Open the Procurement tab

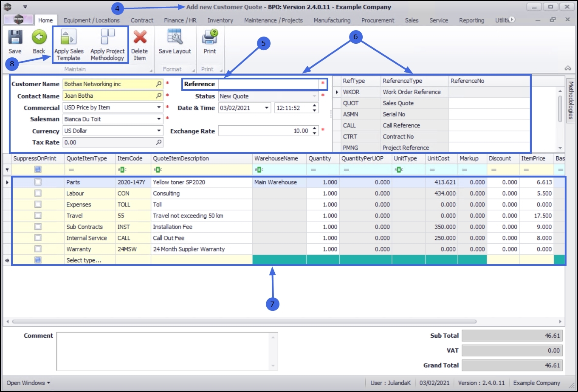[378, 20]
